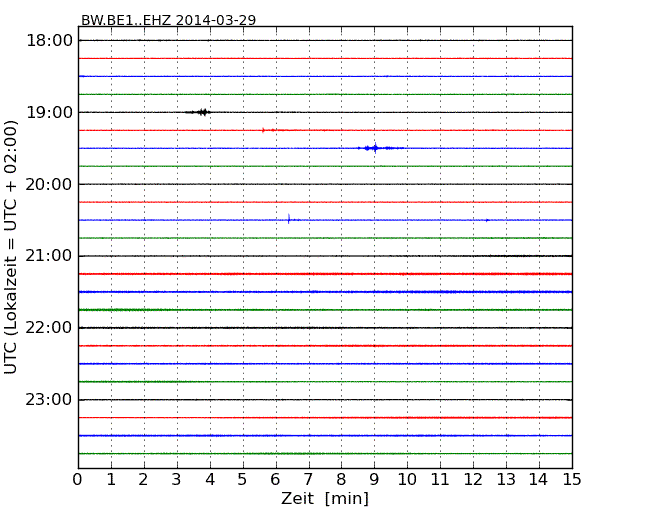Click the x-axis tick label "7"

tap(308, 479)
